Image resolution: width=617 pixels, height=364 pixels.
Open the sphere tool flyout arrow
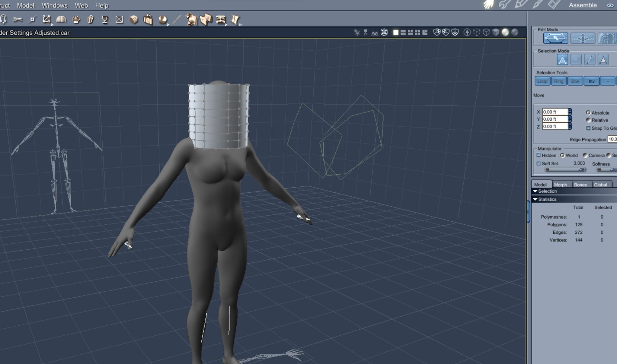pyautogui.click(x=168, y=24)
